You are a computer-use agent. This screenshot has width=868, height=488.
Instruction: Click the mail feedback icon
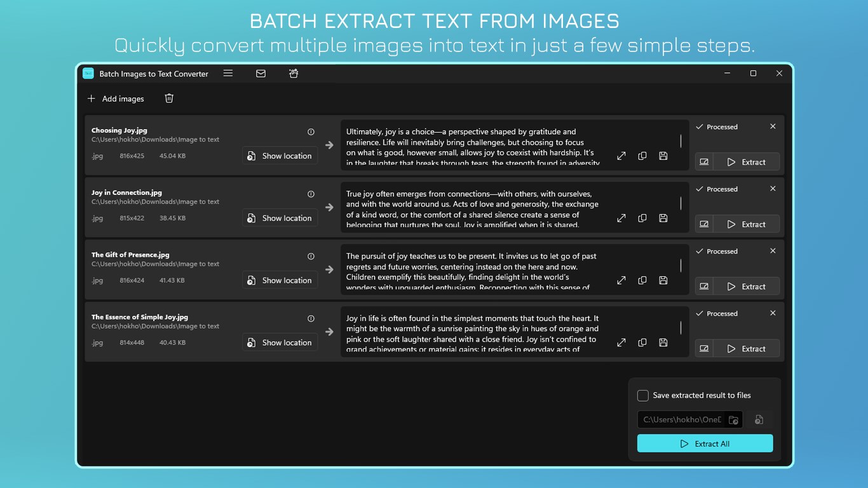click(261, 73)
